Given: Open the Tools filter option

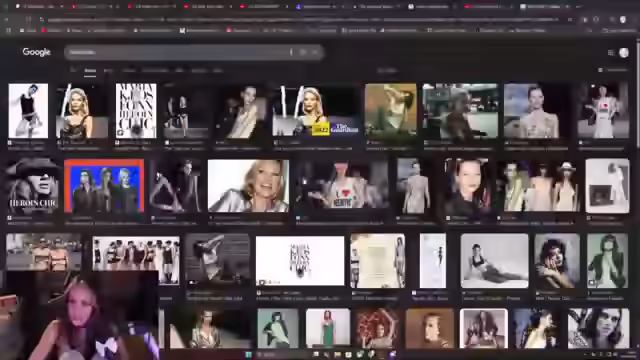Looking at the screenshot, I should click(387, 70).
